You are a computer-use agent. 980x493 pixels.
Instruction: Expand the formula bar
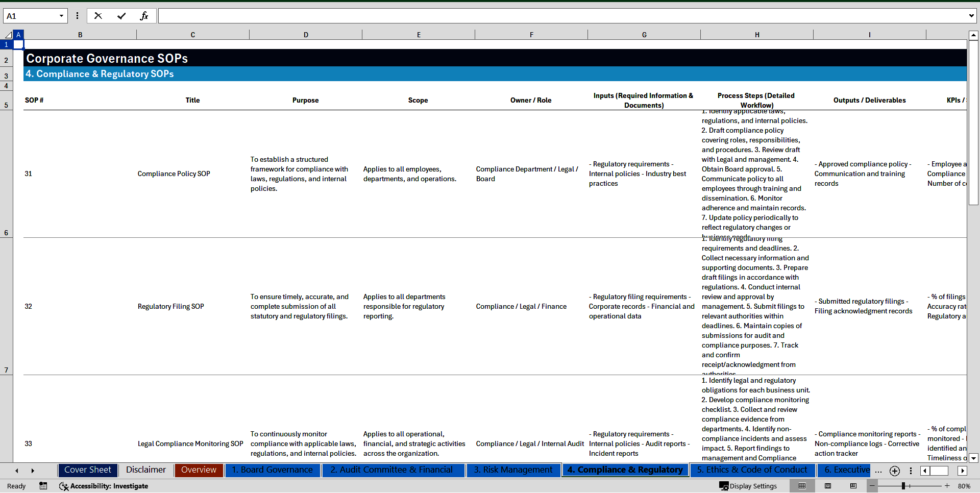coord(971,16)
